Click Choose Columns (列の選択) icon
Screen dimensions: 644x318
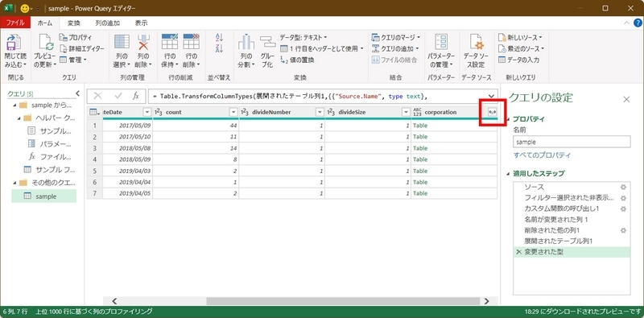122,43
